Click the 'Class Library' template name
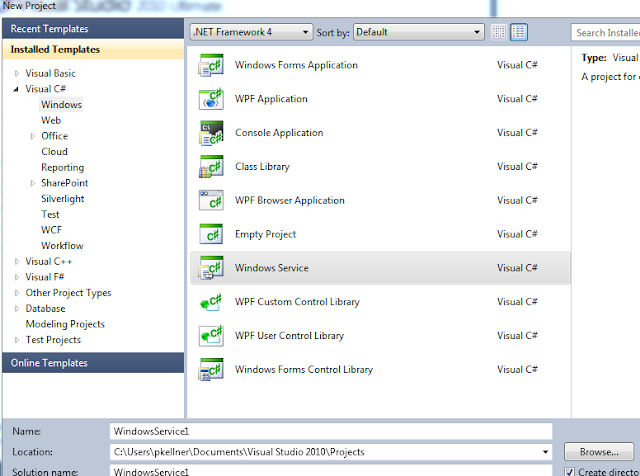This screenshot has width=640, height=476. point(262,167)
